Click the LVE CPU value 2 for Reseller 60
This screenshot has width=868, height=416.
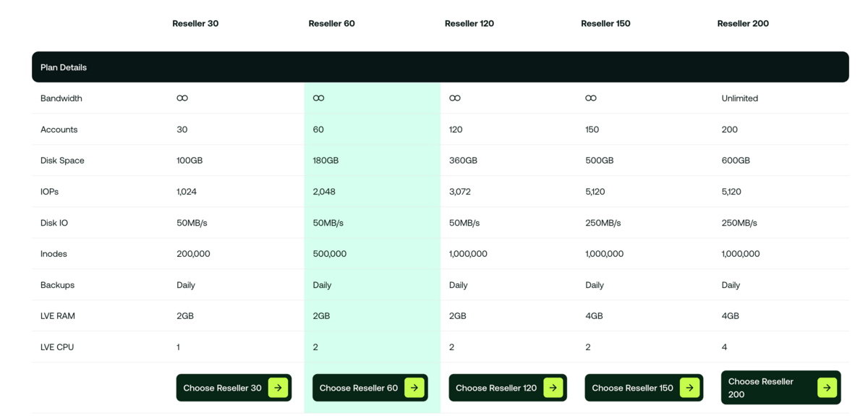point(315,347)
